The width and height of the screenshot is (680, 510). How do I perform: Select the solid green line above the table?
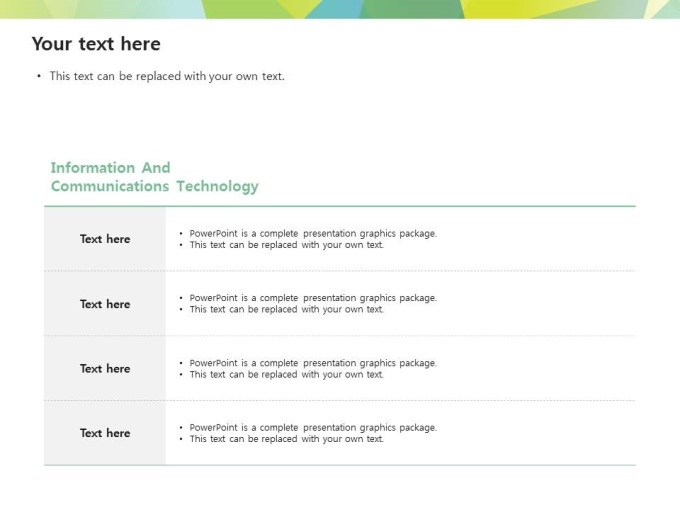click(x=340, y=206)
